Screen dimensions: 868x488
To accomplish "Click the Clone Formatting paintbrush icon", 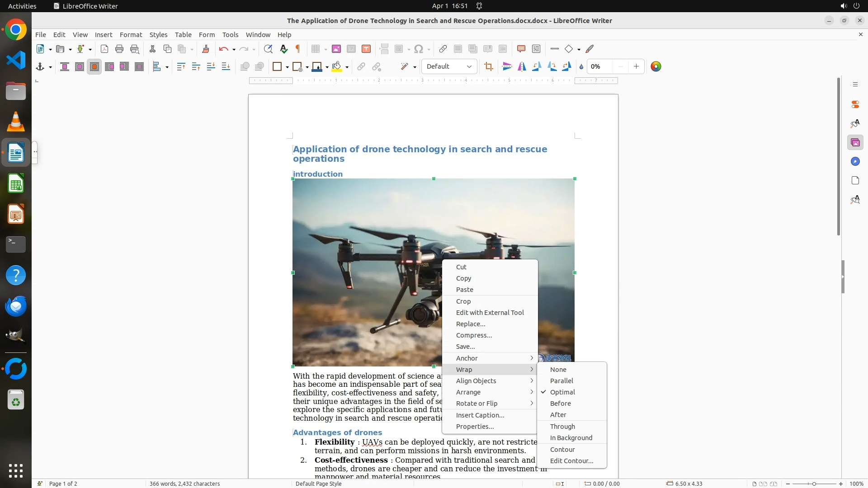I will click(x=205, y=49).
